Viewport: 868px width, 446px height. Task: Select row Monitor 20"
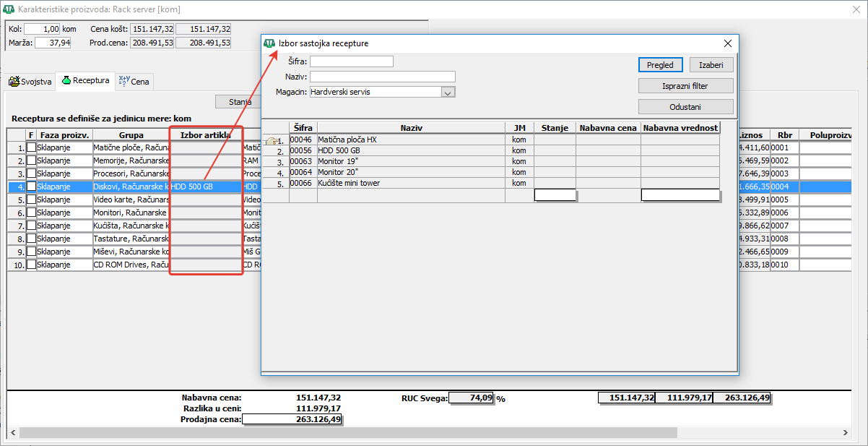[x=491, y=172]
